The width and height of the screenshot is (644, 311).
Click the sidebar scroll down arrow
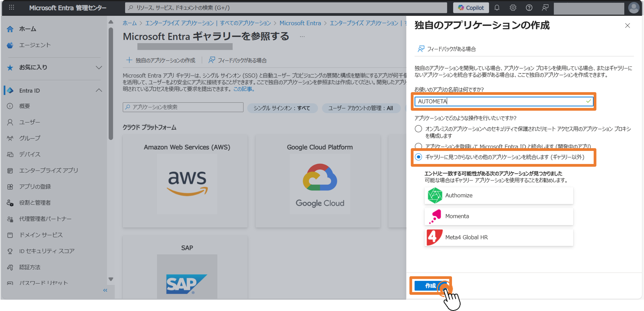(x=111, y=279)
